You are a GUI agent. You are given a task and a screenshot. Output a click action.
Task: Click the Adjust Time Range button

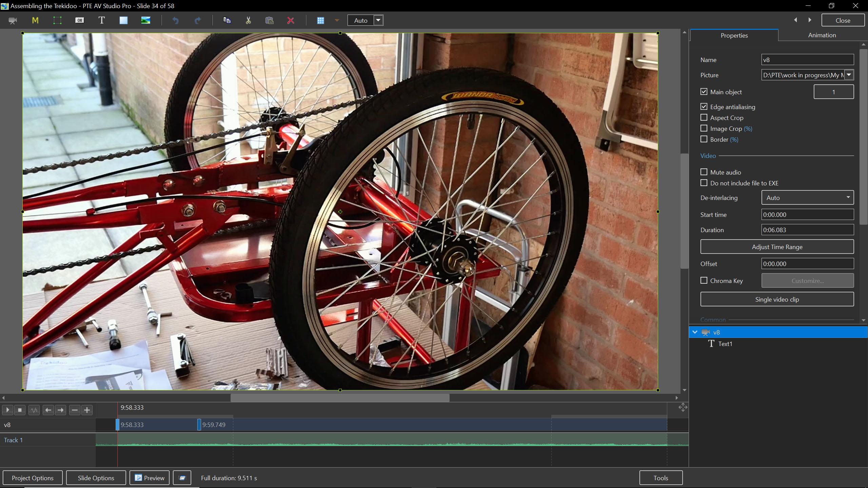pyautogui.click(x=777, y=247)
